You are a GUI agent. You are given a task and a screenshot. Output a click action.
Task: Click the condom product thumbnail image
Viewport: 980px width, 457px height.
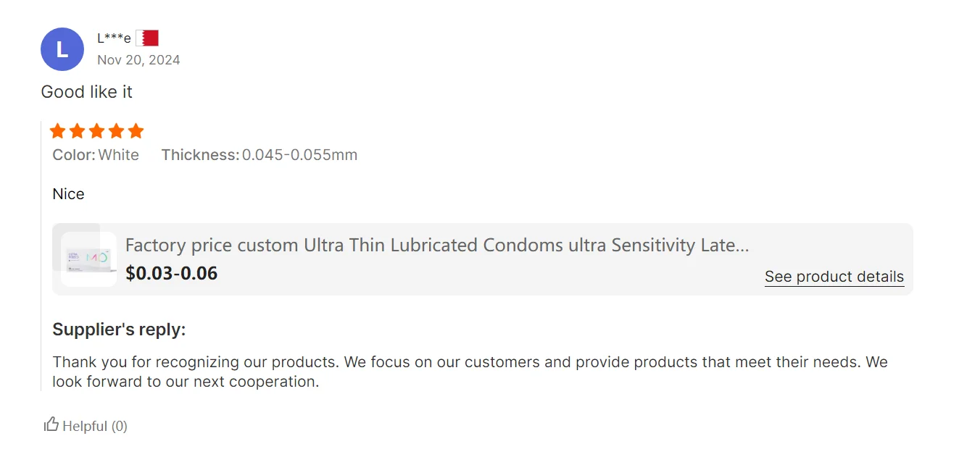[x=88, y=259]
